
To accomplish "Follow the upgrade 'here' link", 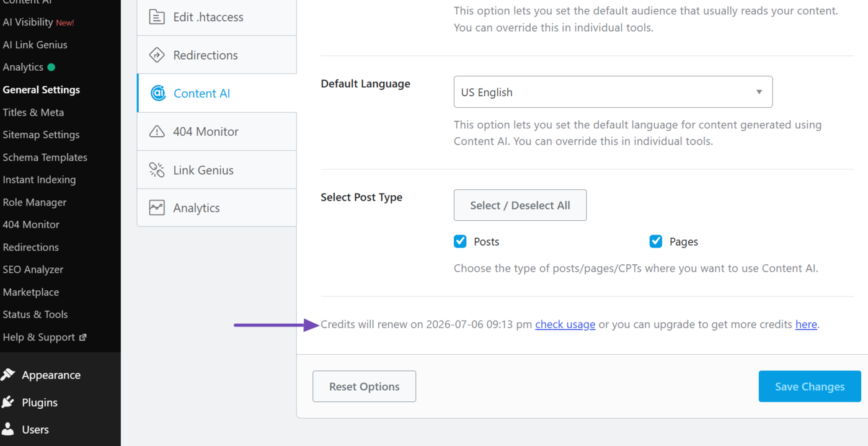I will click(806, 324).
